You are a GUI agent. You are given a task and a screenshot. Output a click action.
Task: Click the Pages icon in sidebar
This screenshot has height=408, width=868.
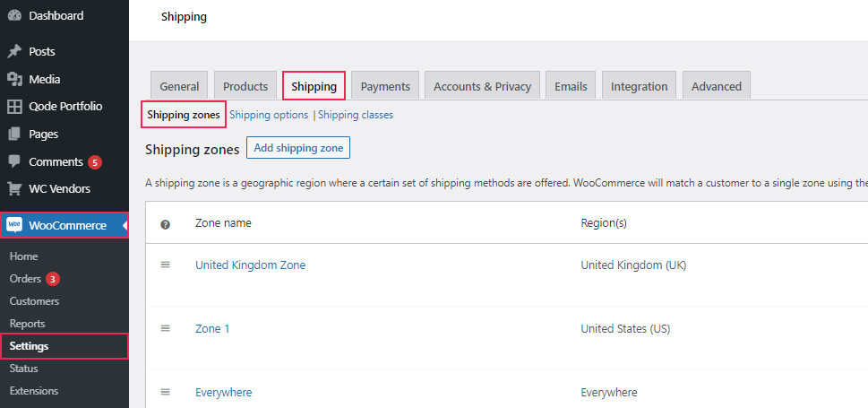(x=14, y=135)
